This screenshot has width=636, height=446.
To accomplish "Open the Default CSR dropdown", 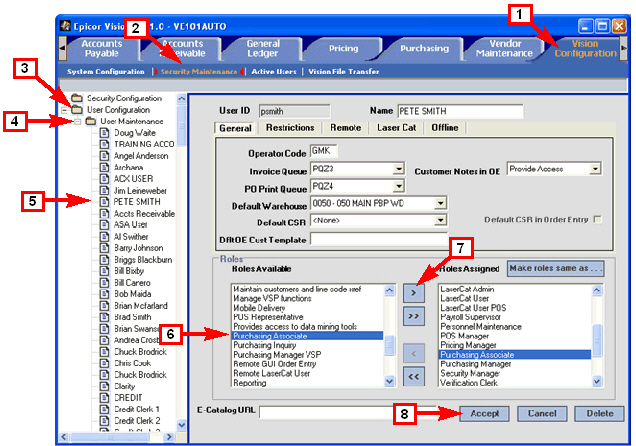I will [x=440, y=221].
